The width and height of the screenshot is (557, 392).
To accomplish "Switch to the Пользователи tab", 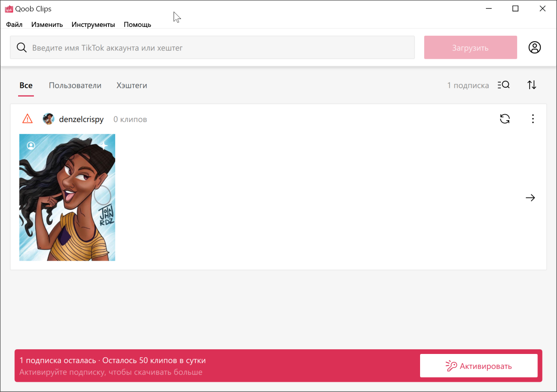I will (75, 85).
